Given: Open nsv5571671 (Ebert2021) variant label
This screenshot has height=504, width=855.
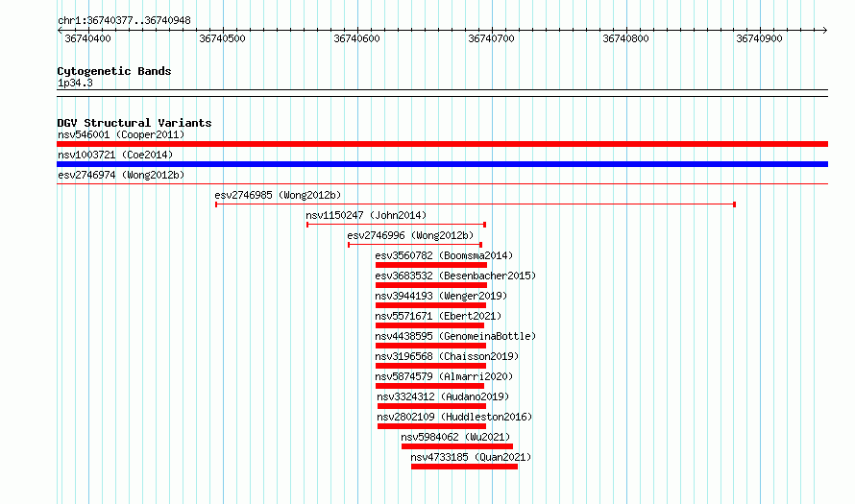Looking at the screenshot, I should coord(438,316).
